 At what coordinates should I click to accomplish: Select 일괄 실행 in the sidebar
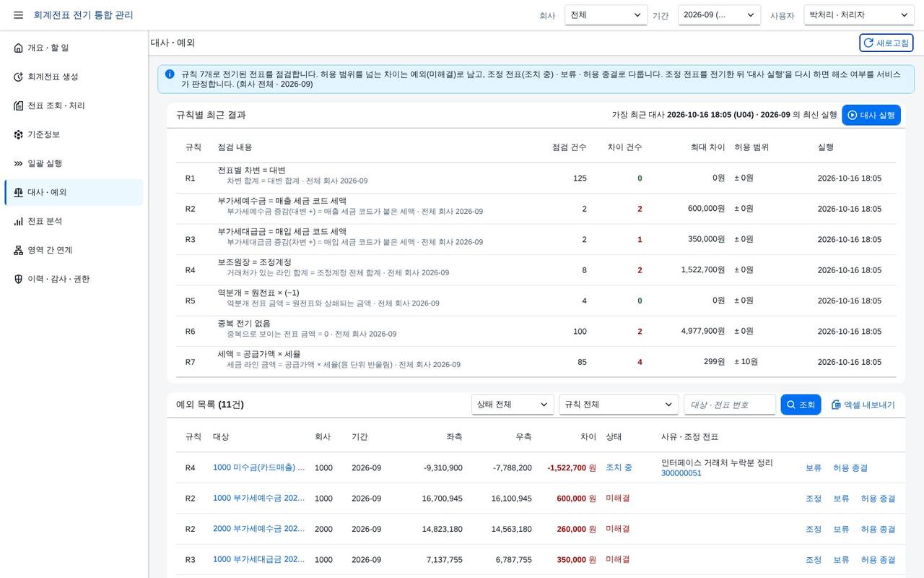pos(74,163)
